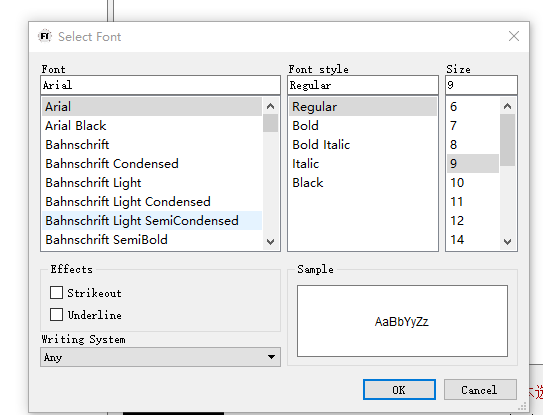
Task: Enable the Strikeout effect checkbox
Action: 56,293
